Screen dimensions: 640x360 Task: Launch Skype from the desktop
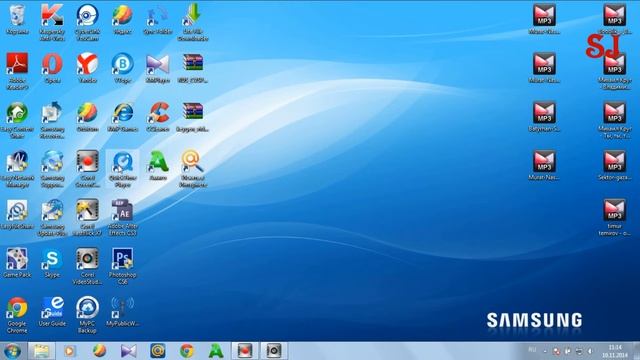pos(52,262)
